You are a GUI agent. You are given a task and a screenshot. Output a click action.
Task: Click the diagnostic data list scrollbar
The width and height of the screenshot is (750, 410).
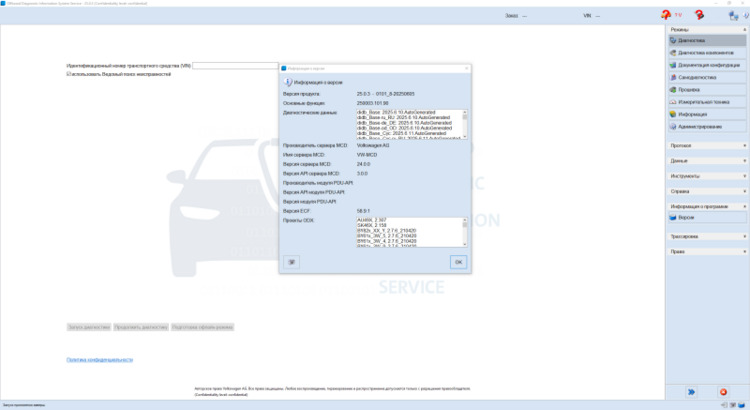click(465, 123)
